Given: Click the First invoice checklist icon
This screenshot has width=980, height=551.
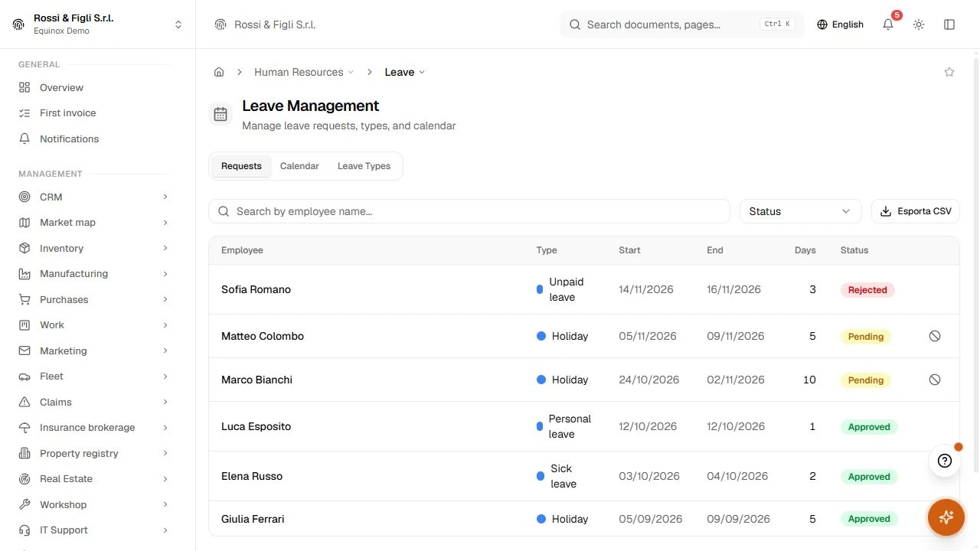Looking at the screenshot, I should (24, 113).
